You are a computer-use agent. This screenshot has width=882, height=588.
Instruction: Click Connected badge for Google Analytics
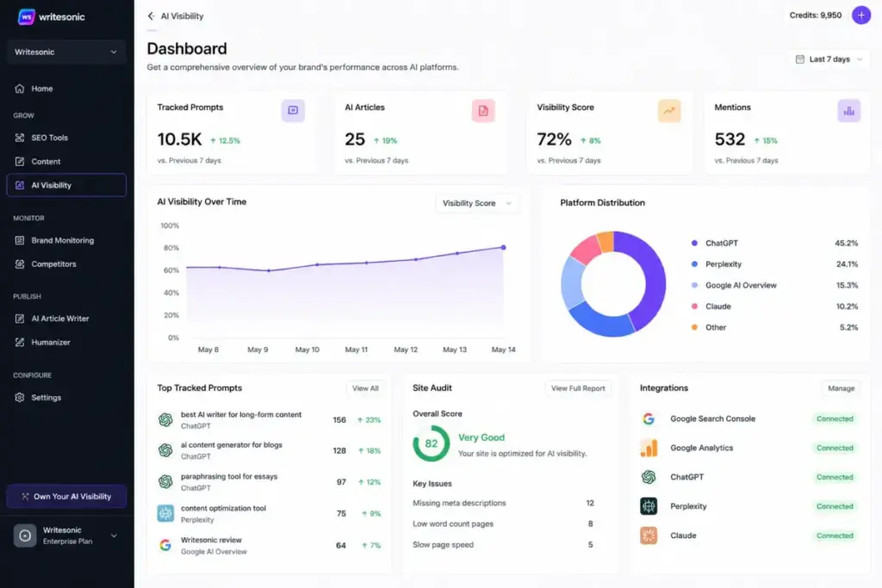click(x=835, y=448)
